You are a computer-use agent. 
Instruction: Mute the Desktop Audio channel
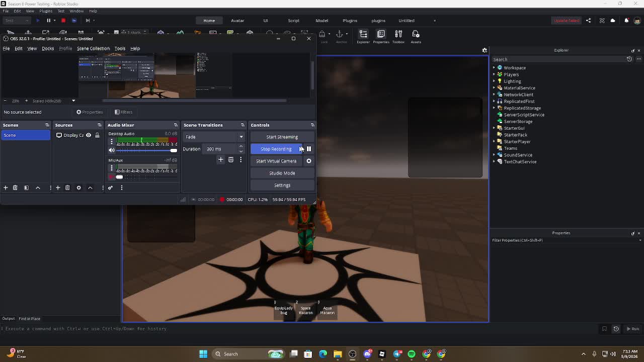click(x=112, y=150)
